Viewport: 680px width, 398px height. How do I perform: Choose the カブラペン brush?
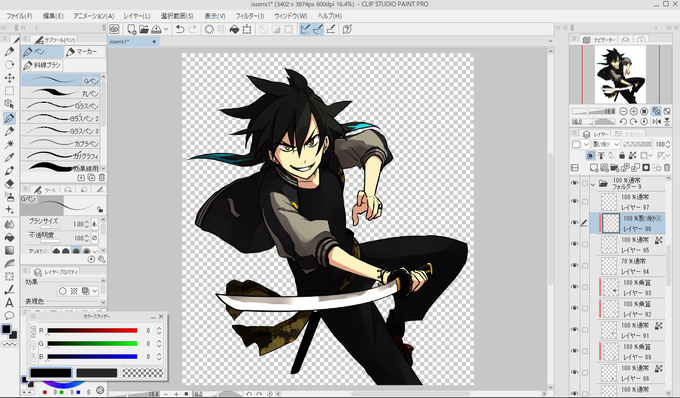[x=61, y=143]
